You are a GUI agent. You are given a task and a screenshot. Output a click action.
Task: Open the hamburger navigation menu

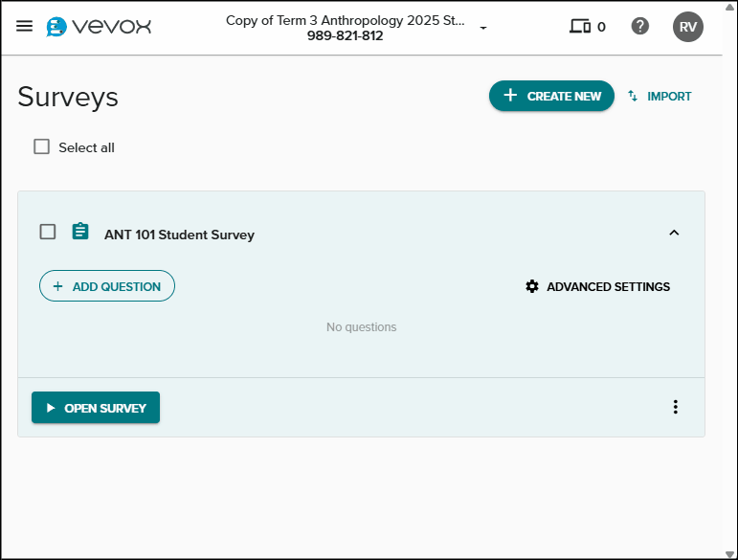pos(25,26)
